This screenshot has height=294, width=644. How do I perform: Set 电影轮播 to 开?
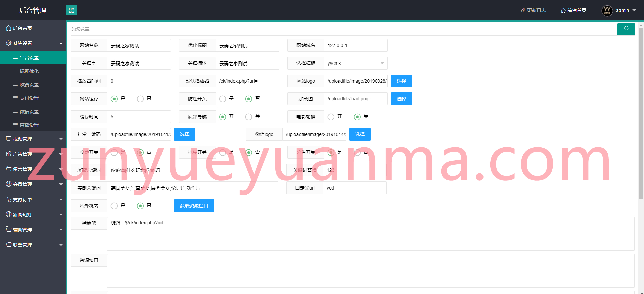click(x=331, y=117)
